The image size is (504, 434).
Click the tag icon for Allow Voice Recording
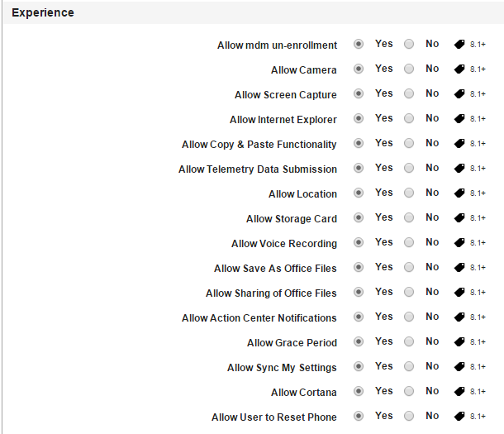pyautogui.click(x=459, y=242)
